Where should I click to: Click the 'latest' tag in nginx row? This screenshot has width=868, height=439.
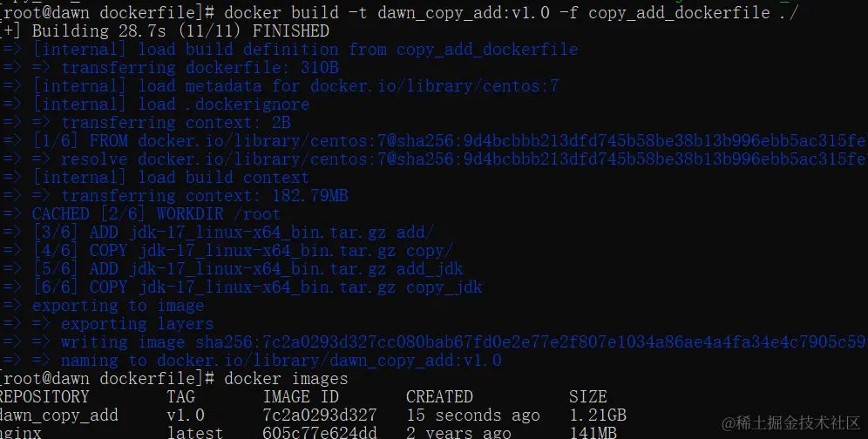pos(195,432)
